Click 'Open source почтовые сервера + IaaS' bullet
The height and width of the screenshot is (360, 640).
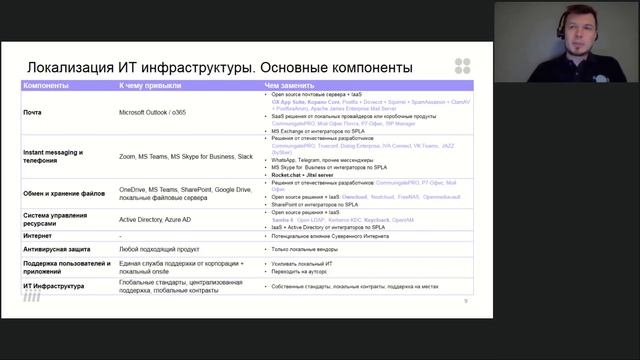click(316, 94)
